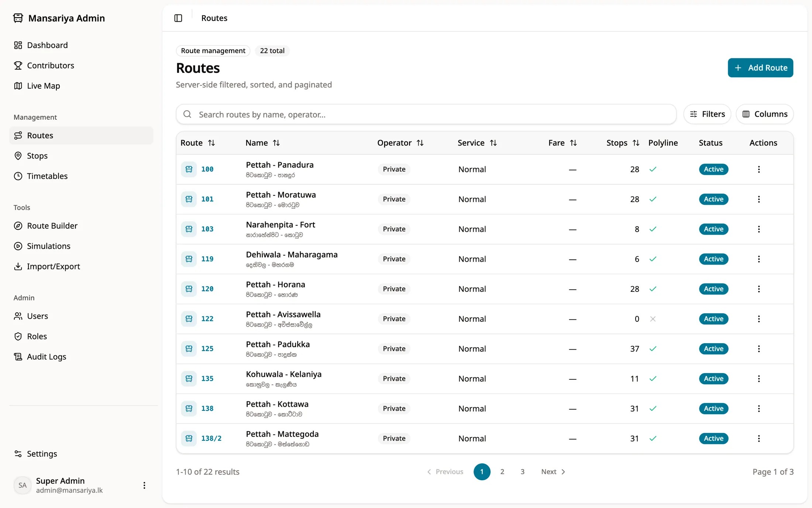Click the Add Route button

click(760, 68)
